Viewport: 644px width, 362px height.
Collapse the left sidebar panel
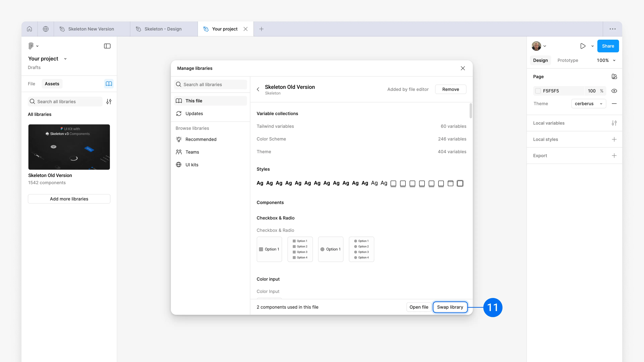tap(107, 46)
